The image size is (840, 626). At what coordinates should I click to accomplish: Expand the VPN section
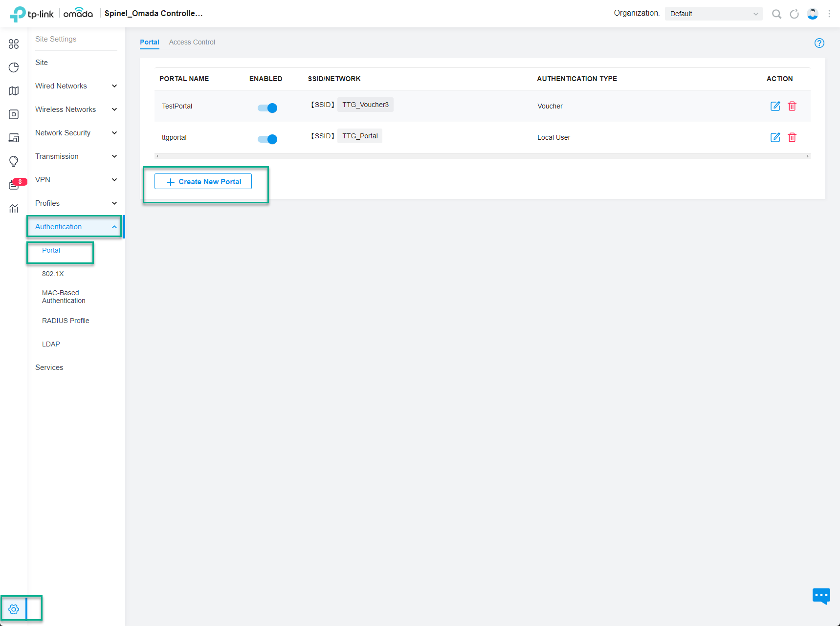[76, 180]
